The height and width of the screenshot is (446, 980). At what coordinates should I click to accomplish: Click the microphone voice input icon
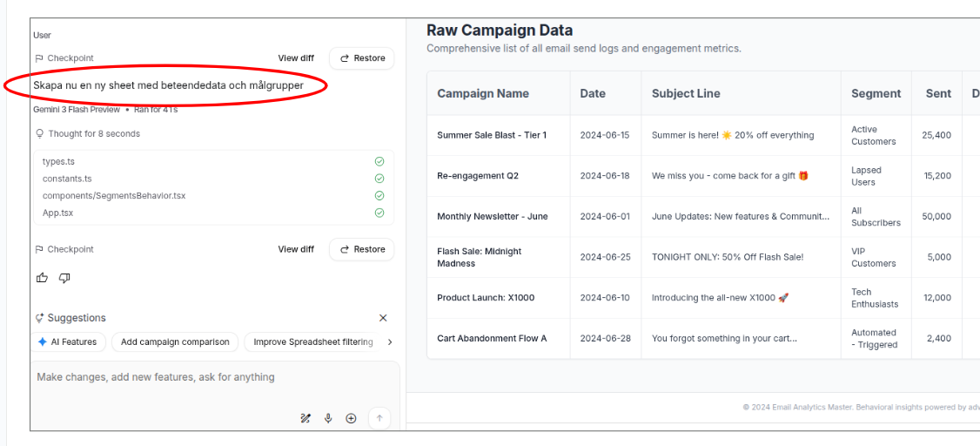(328, 418)
